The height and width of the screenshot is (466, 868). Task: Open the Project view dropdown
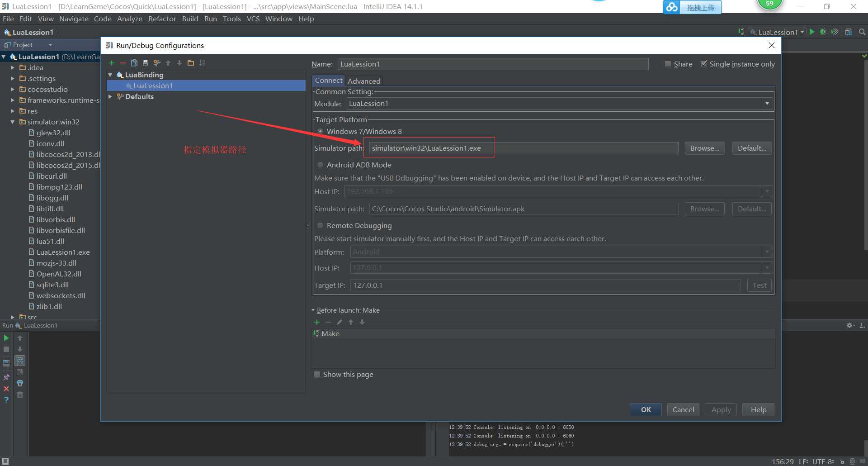(x=50, y=45)
